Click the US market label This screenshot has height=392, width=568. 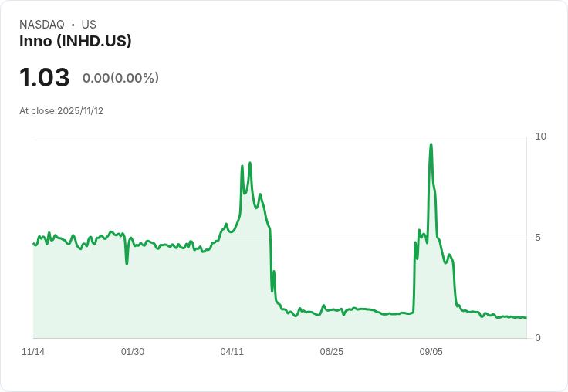(89, 25)
